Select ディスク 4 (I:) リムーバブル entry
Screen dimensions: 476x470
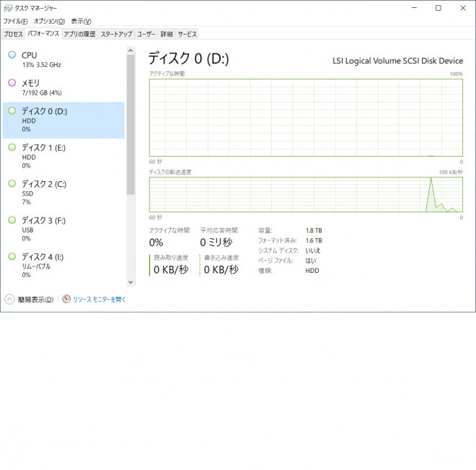click(x=63, y=266)
